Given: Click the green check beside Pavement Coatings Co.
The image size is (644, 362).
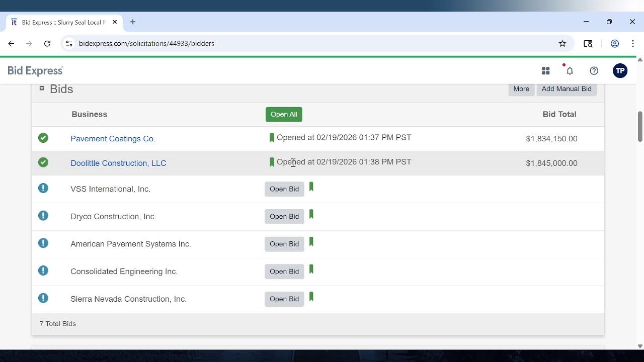Looking at the screenshot, I should tap(43, 138).
